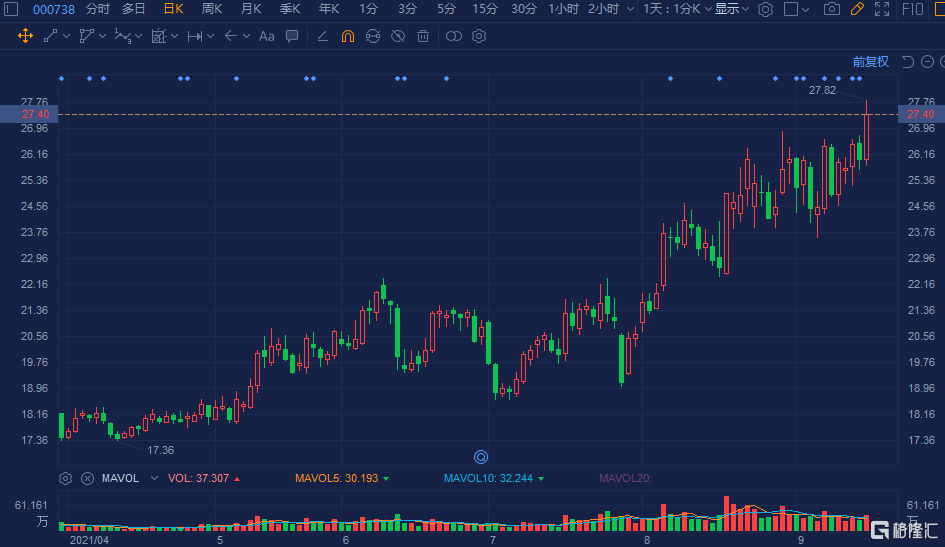The image size is (945, 547).
Task: Choose the 15分 interval
Action: pyautogui.click(x=485, y=9)
